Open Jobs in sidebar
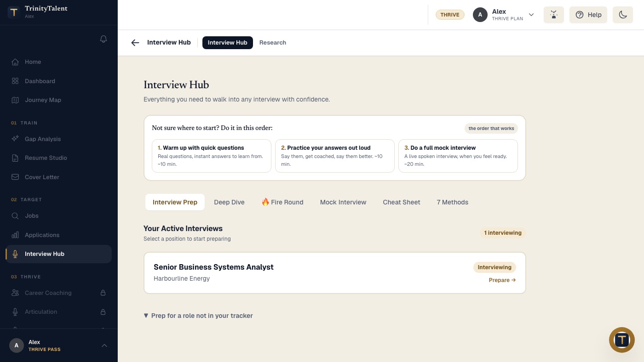This screenshot has width=644, height=362. click(x=59, y=216)
